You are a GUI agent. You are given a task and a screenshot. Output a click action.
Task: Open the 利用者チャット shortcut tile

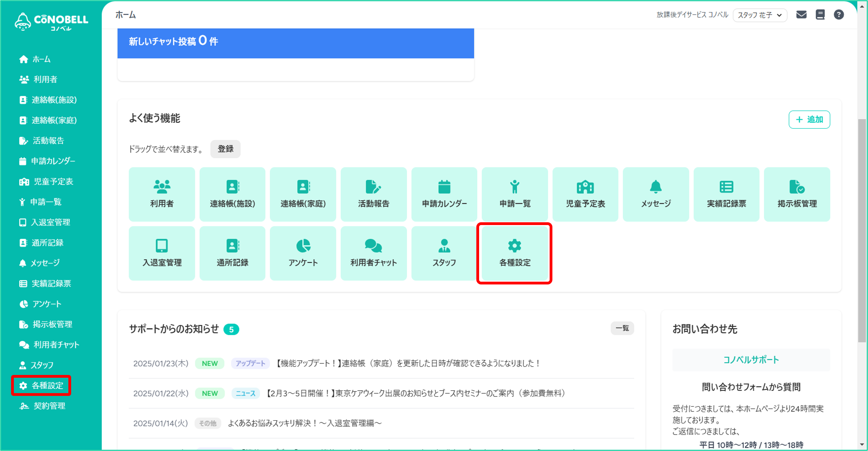374,253
